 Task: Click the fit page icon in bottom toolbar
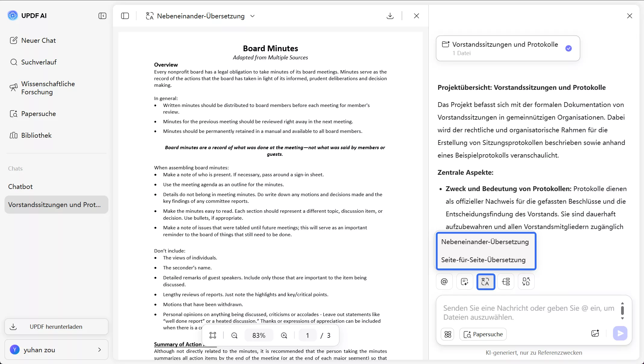[213, 335]
